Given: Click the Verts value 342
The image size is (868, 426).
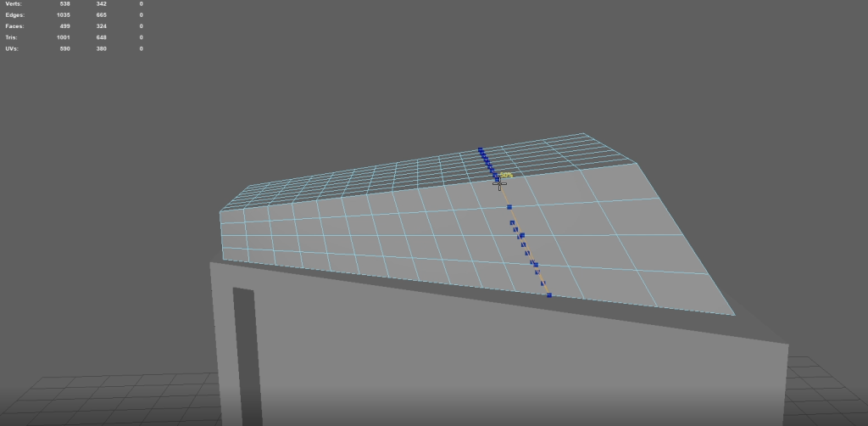Looking at the screenshot, I should (102, 4).
